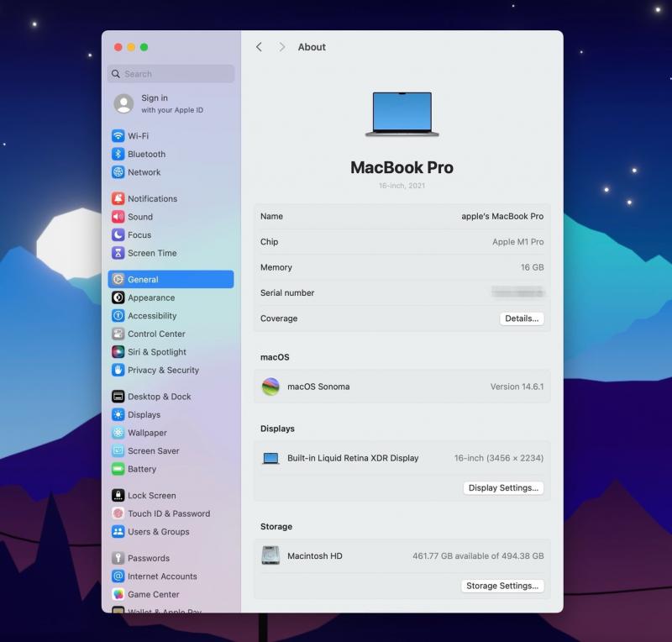The width and height of the screenshot is (672, 642).
Task: Click the '16 GB' memory value
Action: pyautogui.click(x=532, y=267)
